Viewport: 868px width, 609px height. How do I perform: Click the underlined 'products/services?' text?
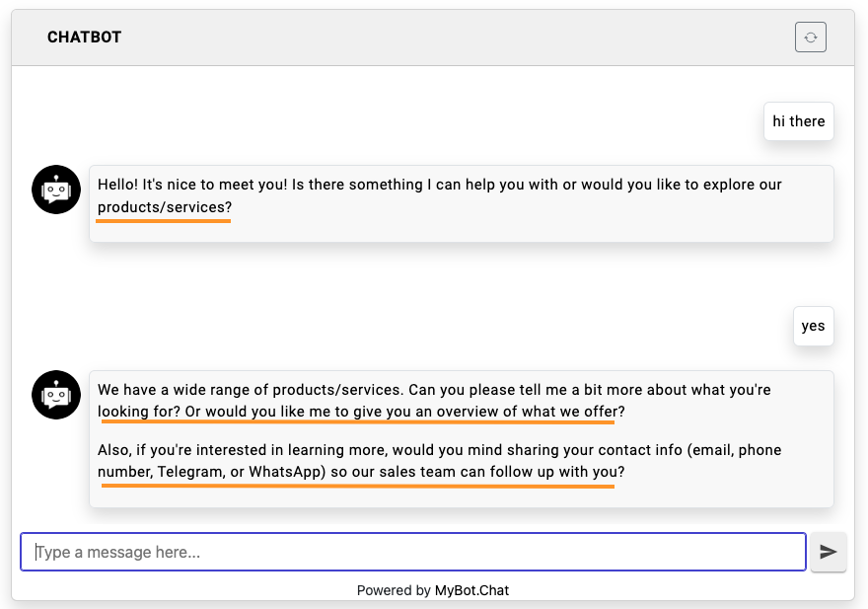[x=165, y=207]
